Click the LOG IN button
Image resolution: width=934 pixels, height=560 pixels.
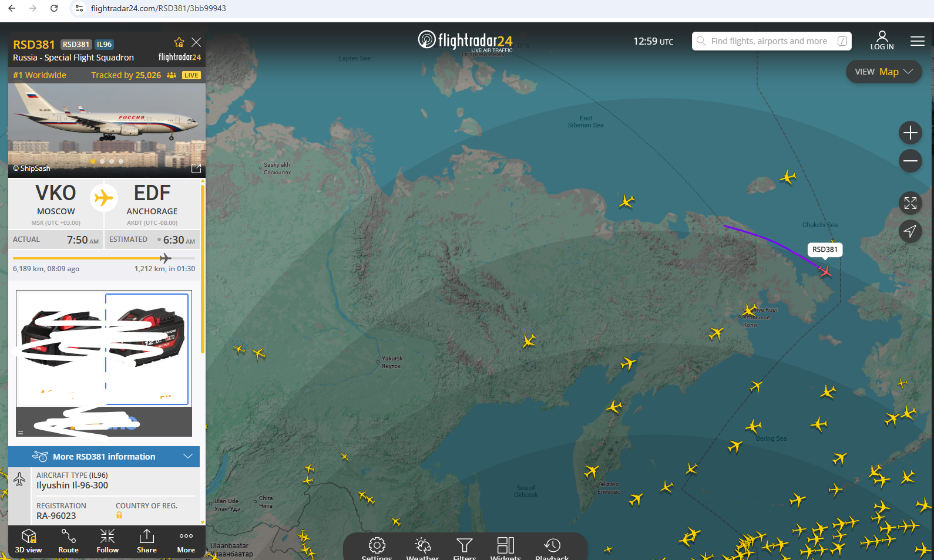[882, 41]
